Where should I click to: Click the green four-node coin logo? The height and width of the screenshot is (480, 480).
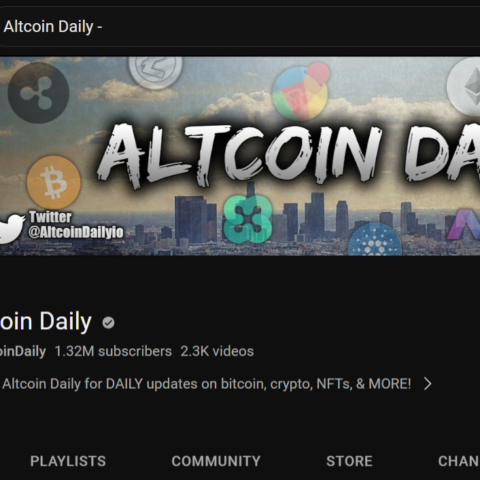[x=248, y=219]
